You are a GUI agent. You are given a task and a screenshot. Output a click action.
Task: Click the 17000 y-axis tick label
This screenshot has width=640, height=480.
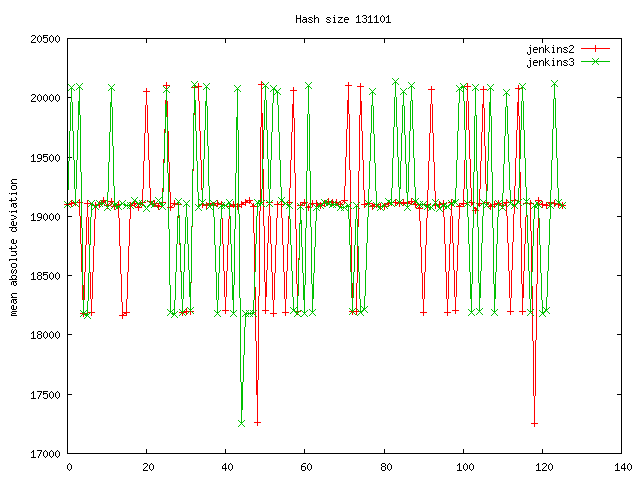[45, 454]
